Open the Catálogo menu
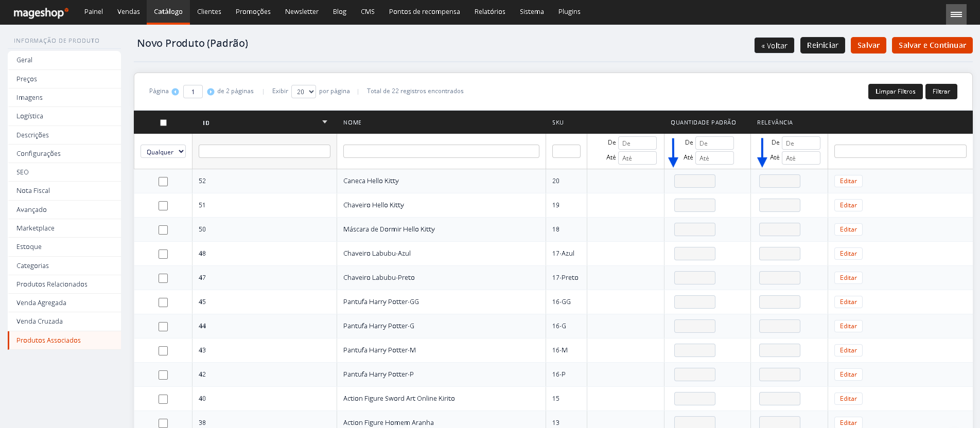This screenshot has width=980, height=428. tap(168, 12)
